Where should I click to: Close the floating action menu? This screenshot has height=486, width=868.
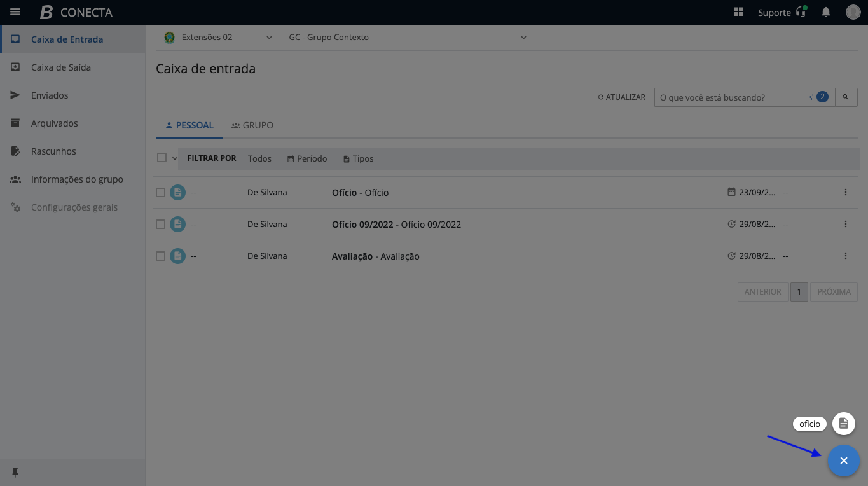pos(843,461)
